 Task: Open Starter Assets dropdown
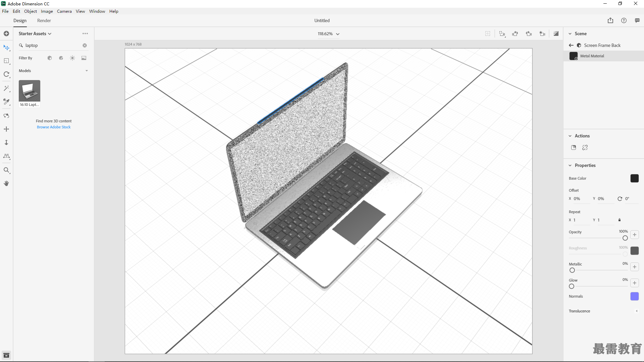click(35, 34)
